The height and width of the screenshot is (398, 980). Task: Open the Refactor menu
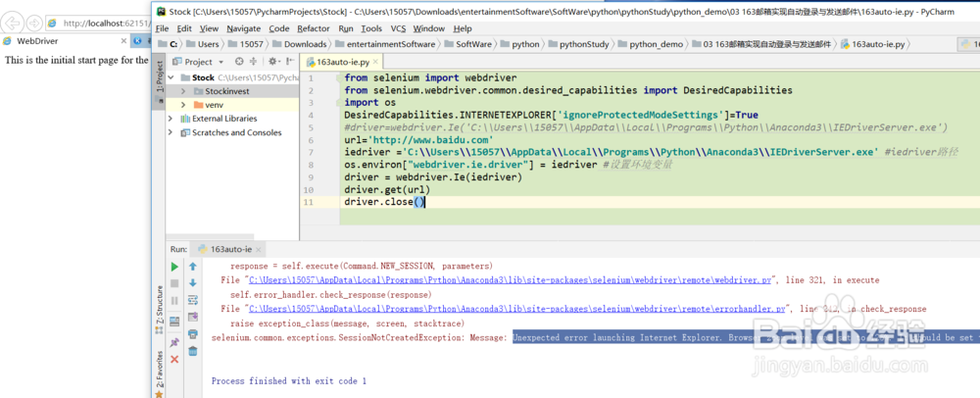tap(314, 28)
